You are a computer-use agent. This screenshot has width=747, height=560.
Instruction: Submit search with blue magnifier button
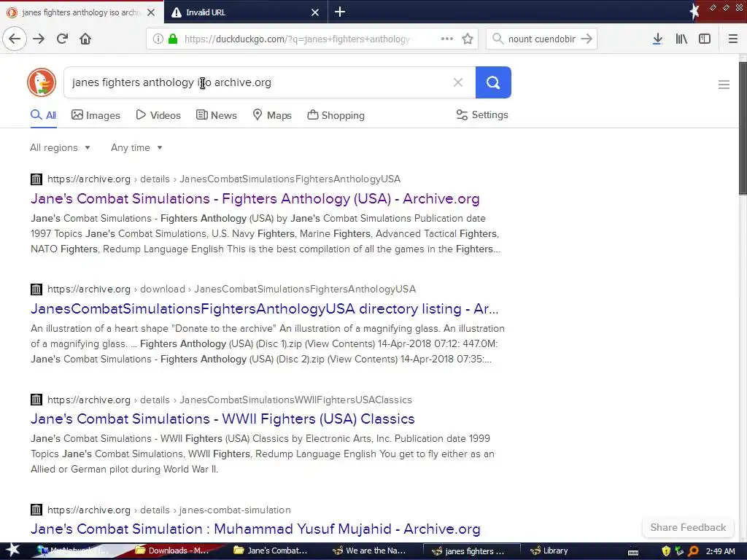[493, 82]
